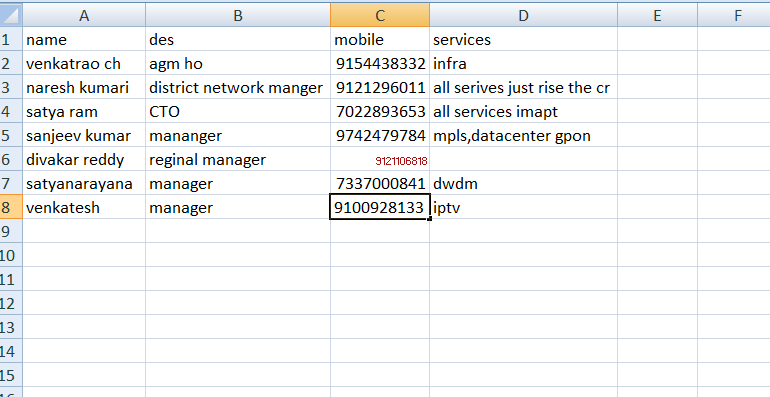Select cell containing 'iptv'
Screen dimensions: 770x397
tap(523, 207)
